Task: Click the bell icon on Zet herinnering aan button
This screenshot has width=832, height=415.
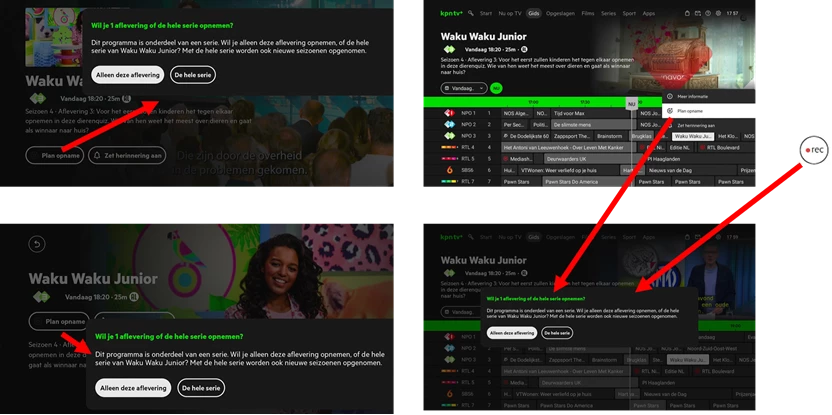Action: click(x=97, y=155)
